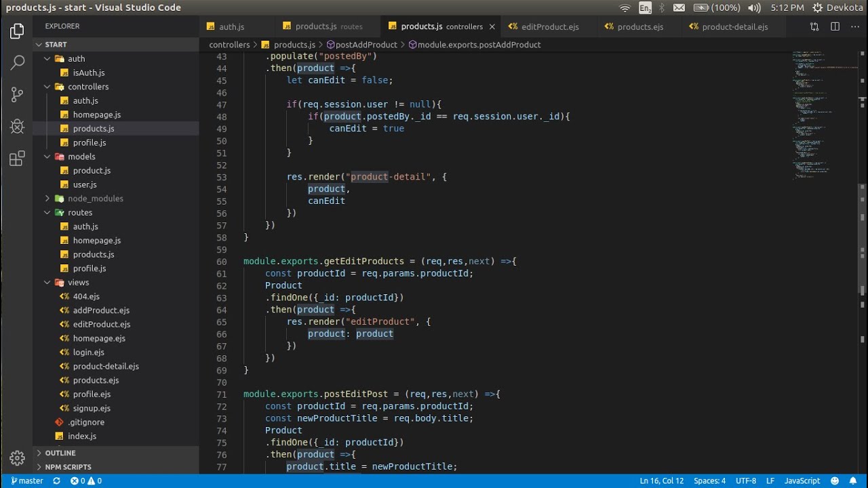Open the editor More Actions menu
Screen dimensions: 868x488
tap(855, 26)
